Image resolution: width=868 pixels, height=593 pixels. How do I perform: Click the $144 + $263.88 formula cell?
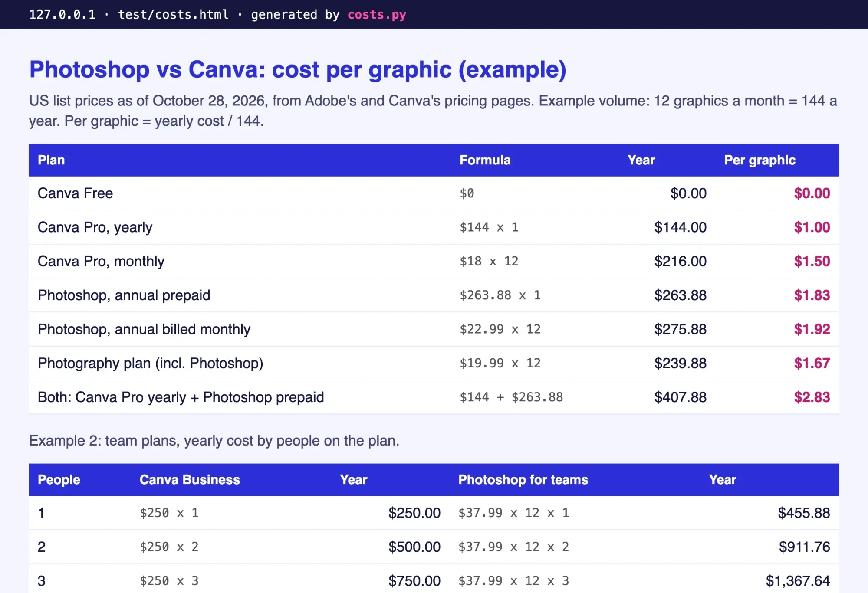(x=511, y=397)
